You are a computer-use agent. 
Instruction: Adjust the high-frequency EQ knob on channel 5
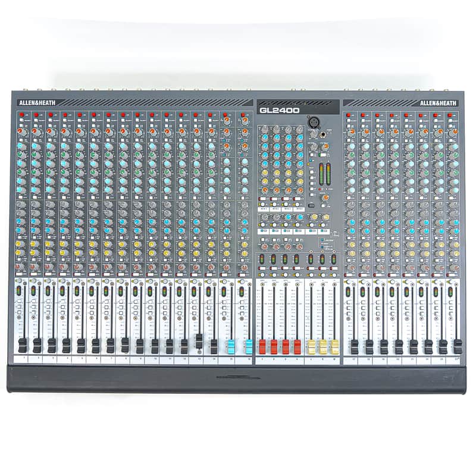(77, 146)
